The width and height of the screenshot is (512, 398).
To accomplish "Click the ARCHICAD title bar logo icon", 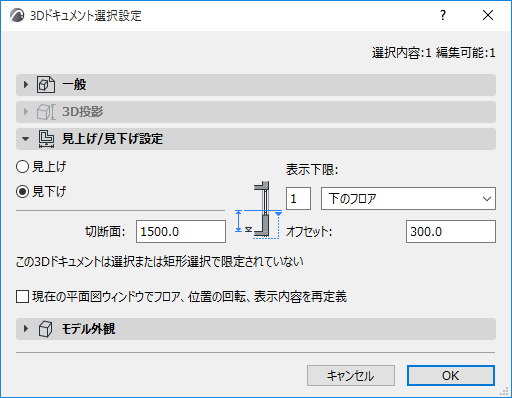I will tap(17, 15).
